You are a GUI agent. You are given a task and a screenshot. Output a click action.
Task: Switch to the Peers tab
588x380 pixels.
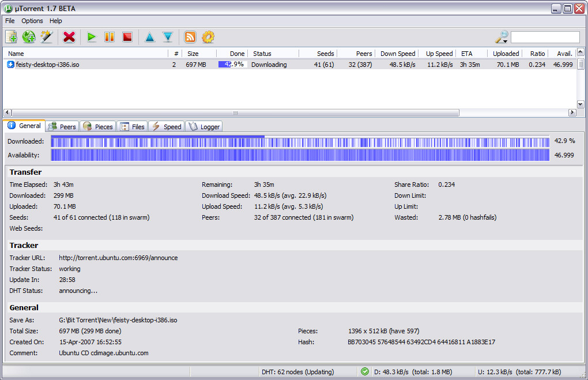63,126
